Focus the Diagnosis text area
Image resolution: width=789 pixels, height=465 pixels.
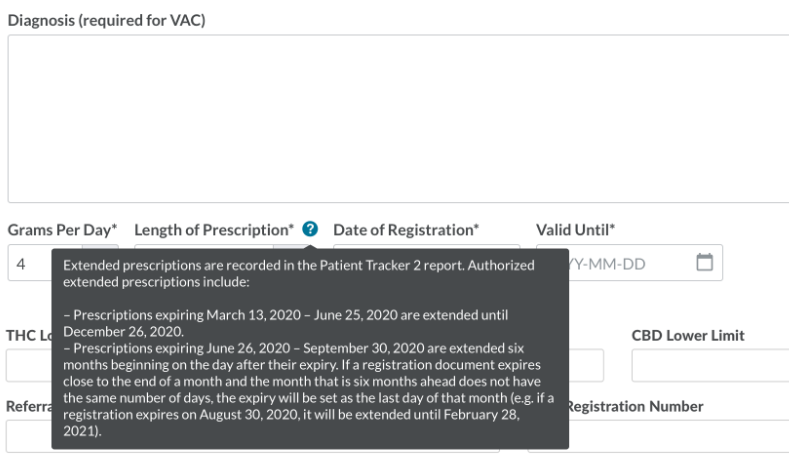click(x=398, y=119)
